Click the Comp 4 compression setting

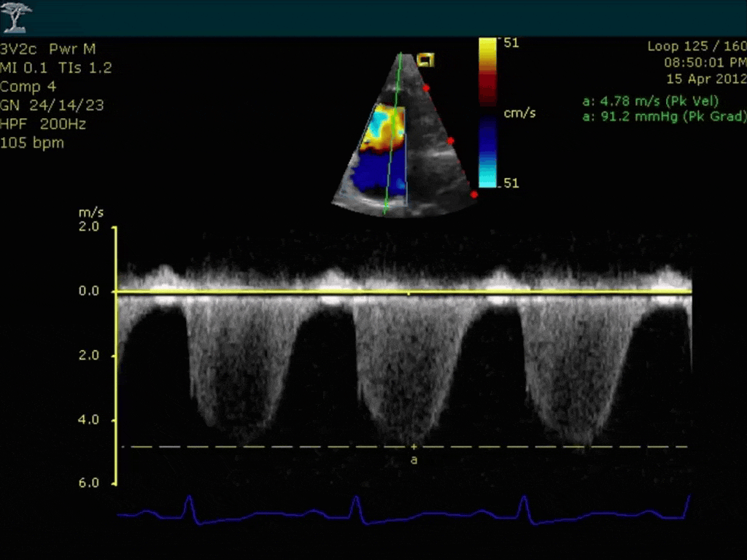tap(28, 87)
